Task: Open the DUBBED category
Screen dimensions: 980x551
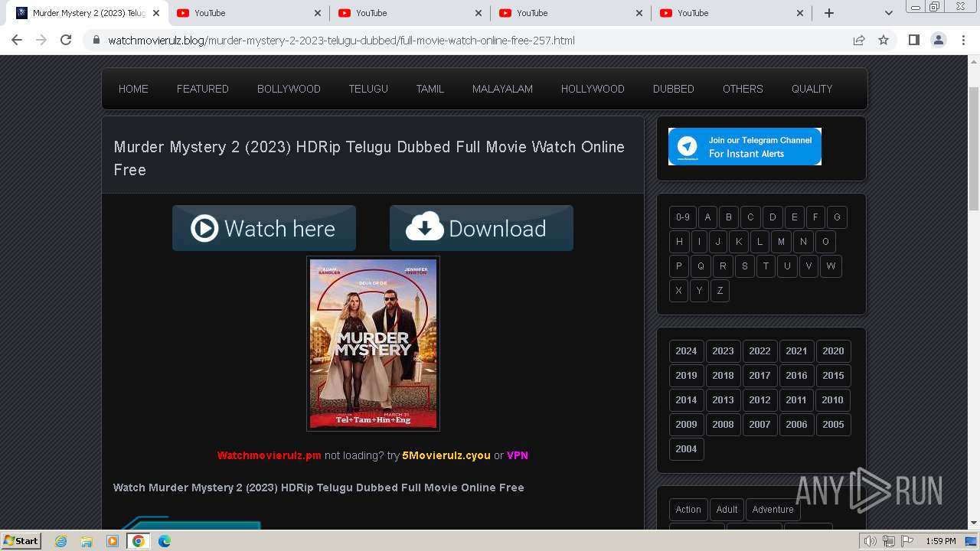Action: click(x=674, y=89)
